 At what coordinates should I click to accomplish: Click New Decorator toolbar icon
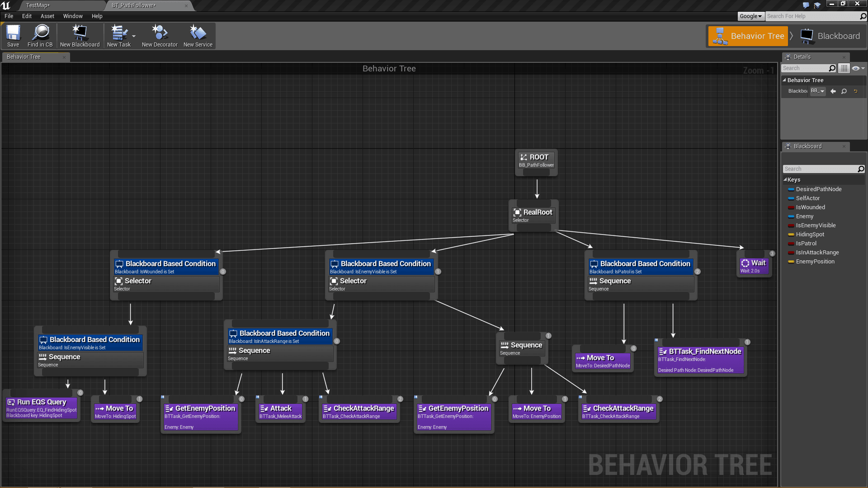pos(160,36)
